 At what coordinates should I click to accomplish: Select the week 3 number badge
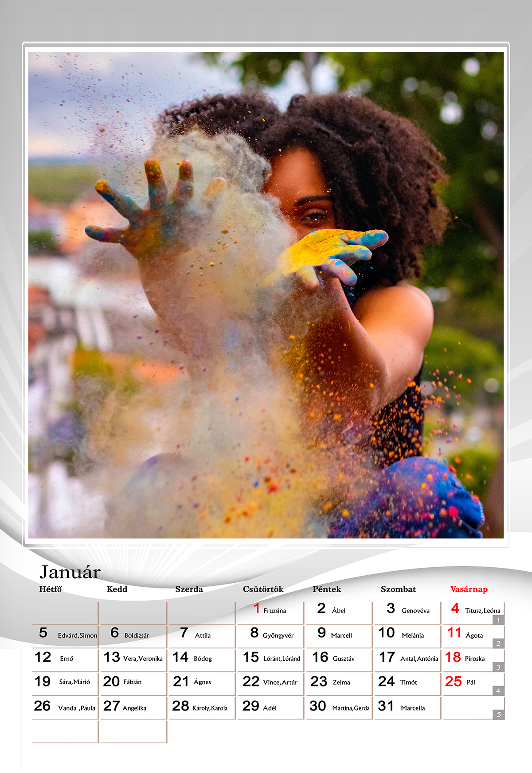click(x=498, y=667)
